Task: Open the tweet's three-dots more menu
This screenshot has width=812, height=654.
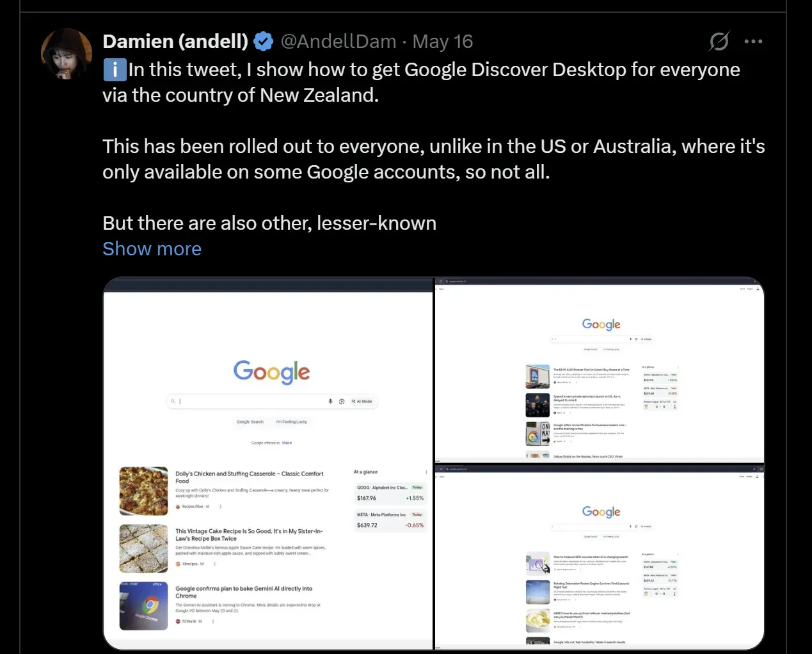Action: point(753,42)
